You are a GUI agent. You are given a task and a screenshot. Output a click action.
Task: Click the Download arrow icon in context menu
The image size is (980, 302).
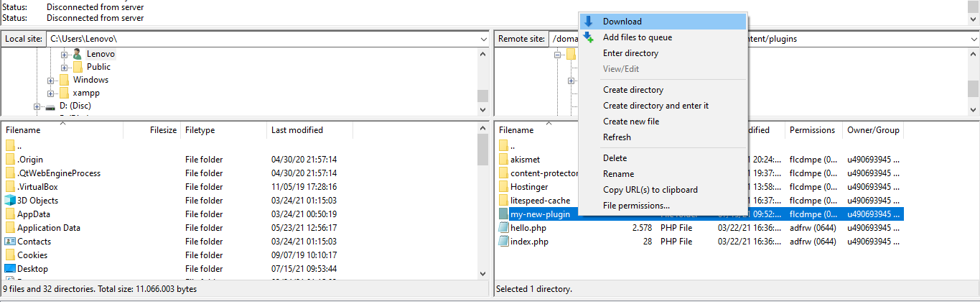click(589, 22)
